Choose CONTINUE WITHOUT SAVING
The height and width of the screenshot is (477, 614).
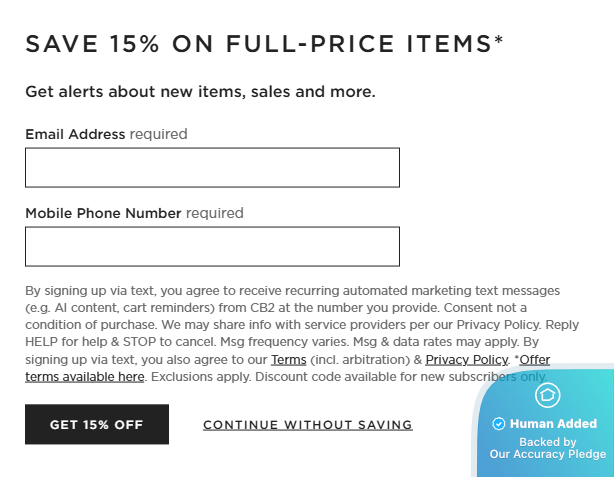pyautogui.click(x=307, y=425)
